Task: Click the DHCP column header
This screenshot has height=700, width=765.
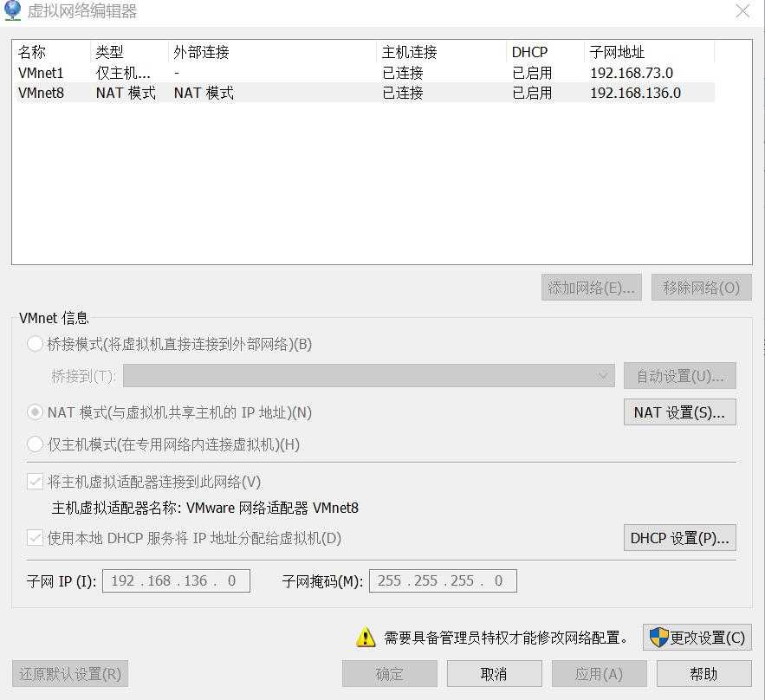Action: tap(545, 52)
